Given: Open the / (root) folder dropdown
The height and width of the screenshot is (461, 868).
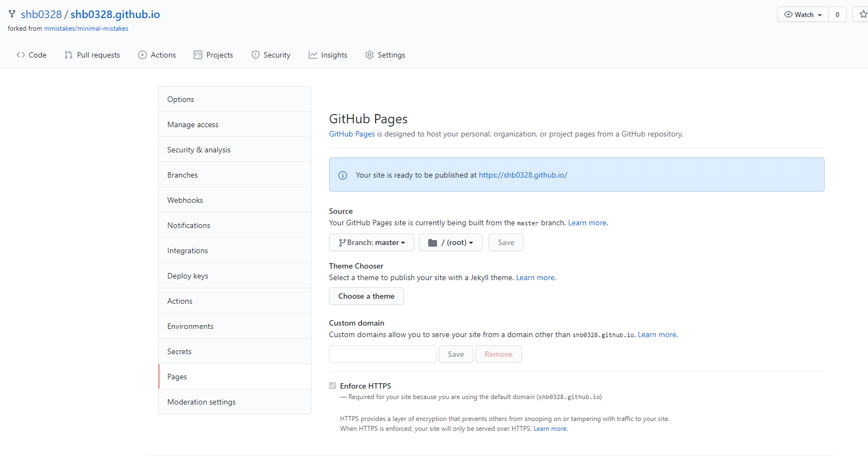Looking at the screenshot, I should click(x=451, y=242).
